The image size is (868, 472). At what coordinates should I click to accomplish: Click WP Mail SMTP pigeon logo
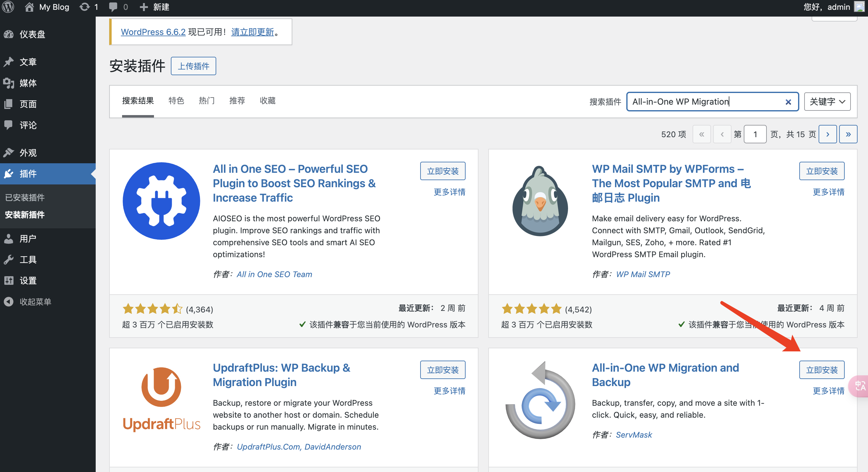click(x=540, y=201)
